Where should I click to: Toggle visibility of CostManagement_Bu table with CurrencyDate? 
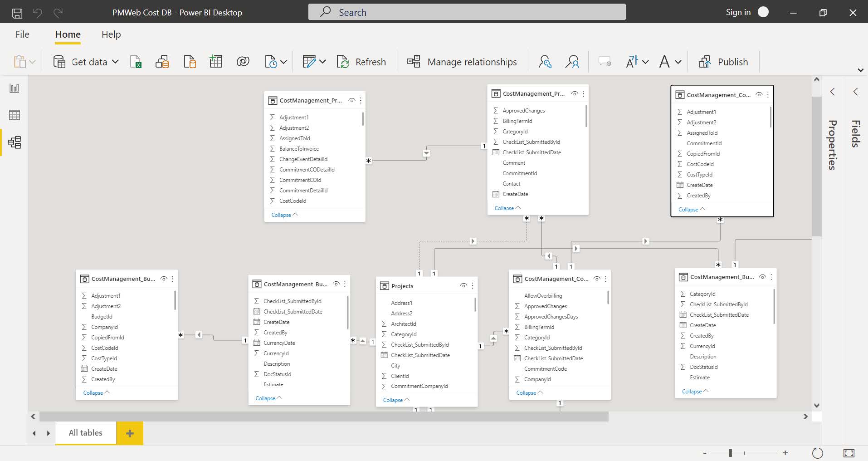tap(336, 284)
